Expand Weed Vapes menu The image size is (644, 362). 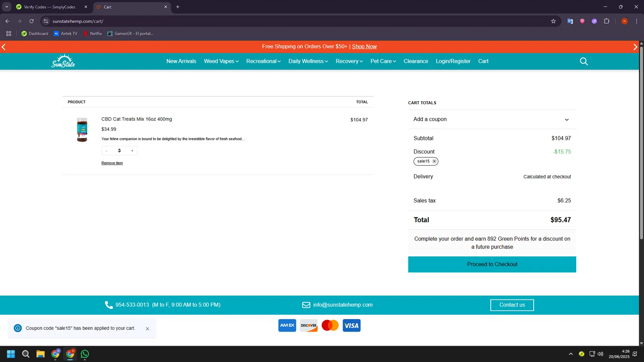(x=221, y=61)
